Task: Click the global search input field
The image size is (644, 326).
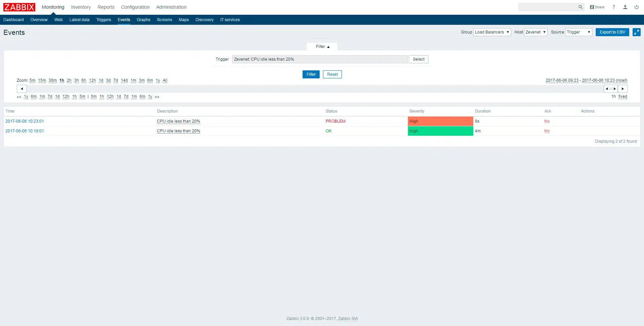Action: (x=547, y=7)
